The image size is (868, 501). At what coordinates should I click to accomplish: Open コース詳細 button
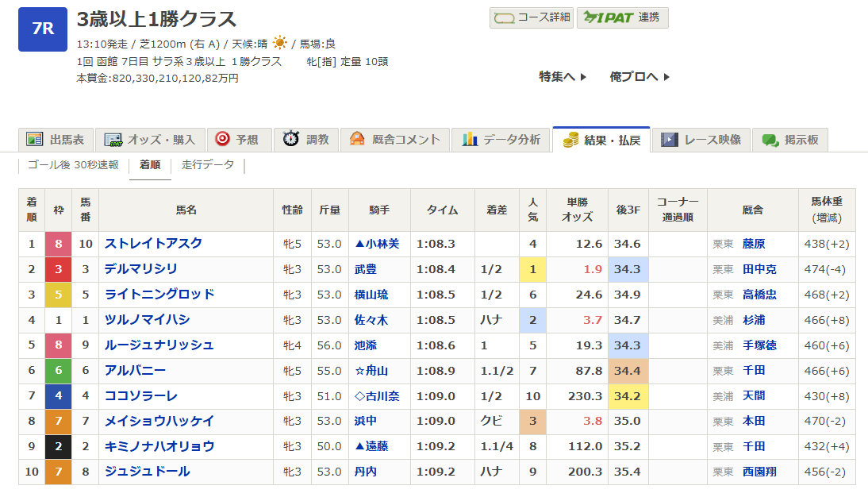click(532, 17)
